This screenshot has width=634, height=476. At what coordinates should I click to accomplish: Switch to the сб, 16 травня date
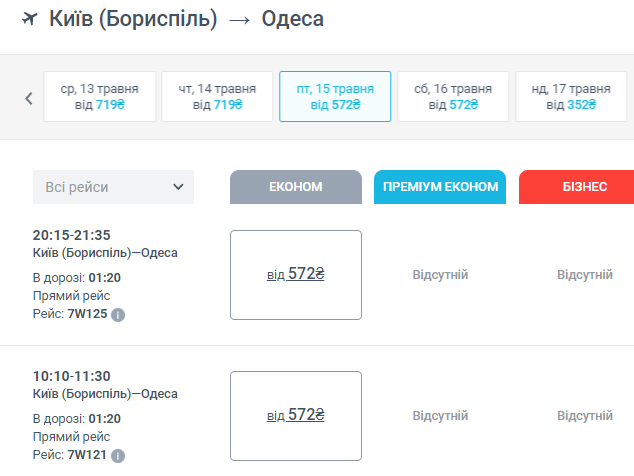click(x=453, y=96)
